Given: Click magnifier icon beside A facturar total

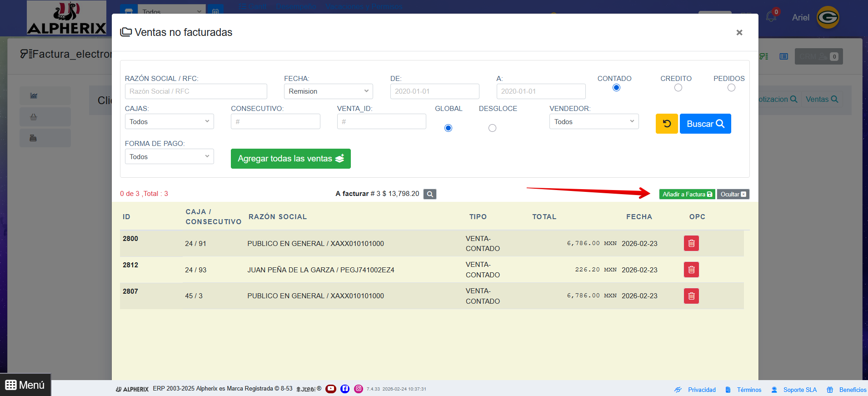Looking at the screenshot, I should (x=429, y=194).
